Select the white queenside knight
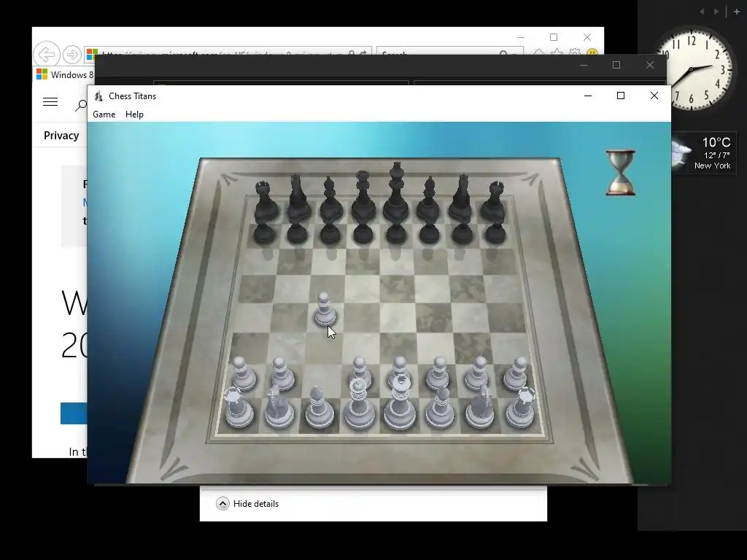 279,408
